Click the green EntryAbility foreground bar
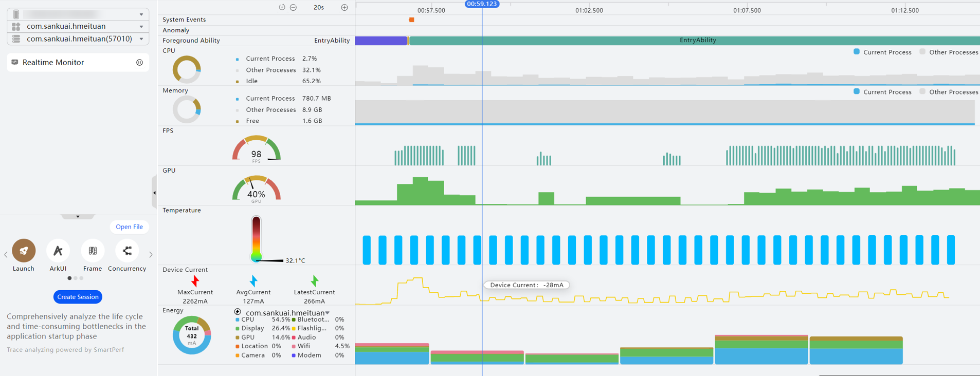 click(694, 41)
